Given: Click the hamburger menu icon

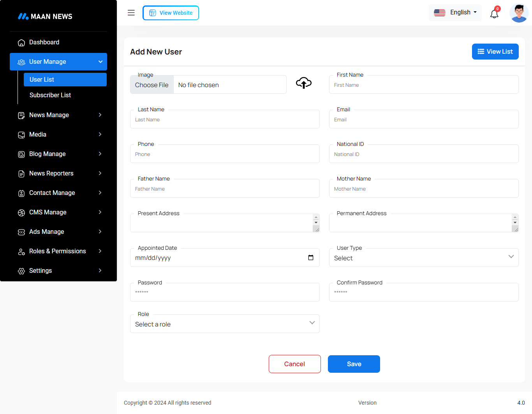Looking at the screenshot, I should click(131, 13).
